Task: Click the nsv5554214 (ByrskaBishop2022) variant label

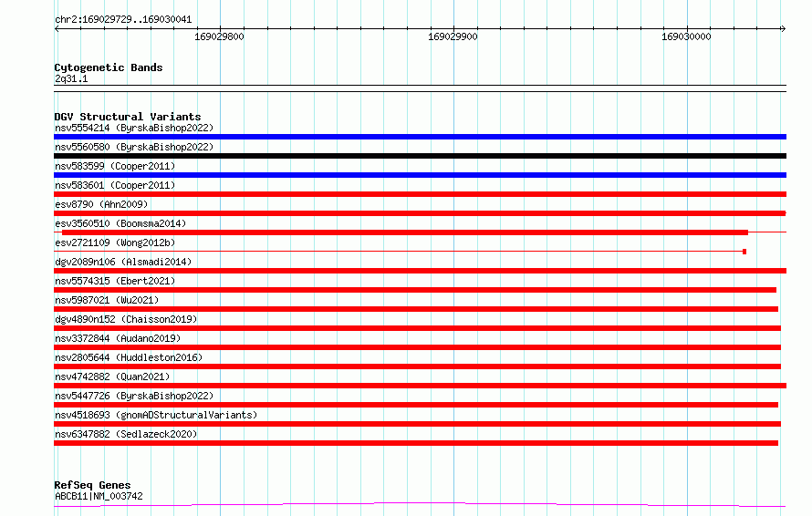Action: coord(134,128)
